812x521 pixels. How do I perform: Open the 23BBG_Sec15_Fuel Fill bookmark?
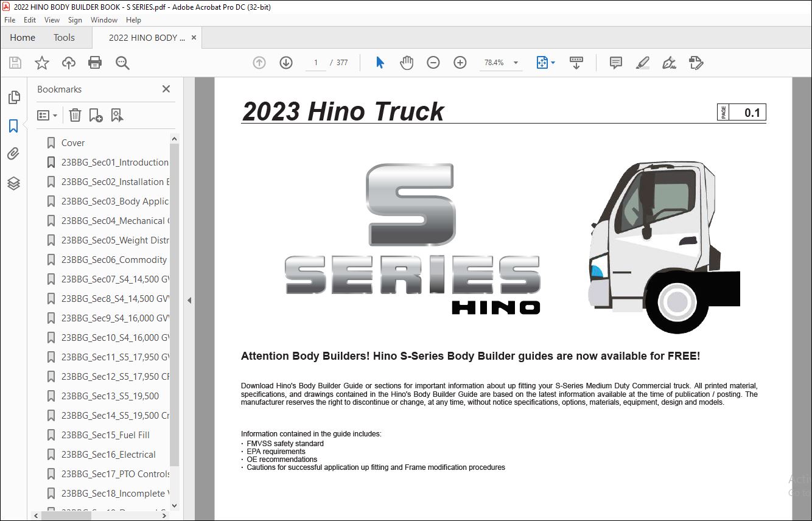105,435
